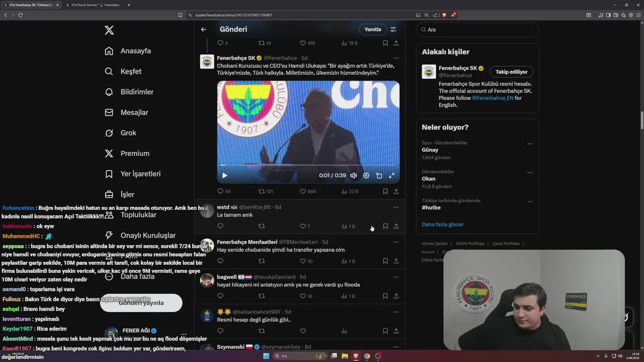Open more options for #hutbe trend
The width and height of the screenshot is (644, 362).
click(530, 202)
